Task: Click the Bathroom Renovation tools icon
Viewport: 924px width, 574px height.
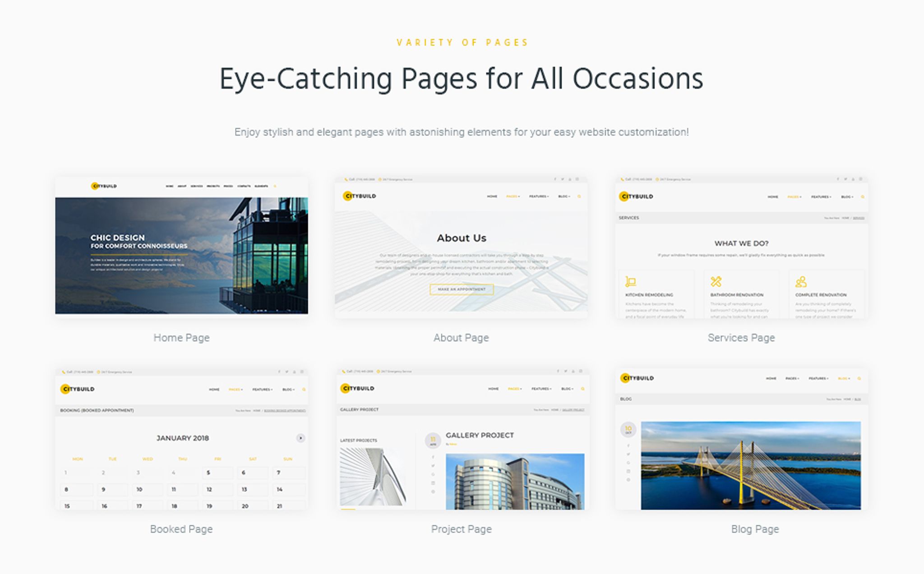Action: click(x=716, y=282)
